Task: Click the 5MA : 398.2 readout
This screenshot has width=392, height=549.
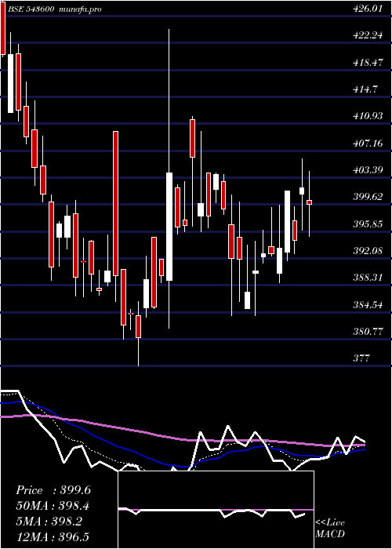Action: coord(49,522)
